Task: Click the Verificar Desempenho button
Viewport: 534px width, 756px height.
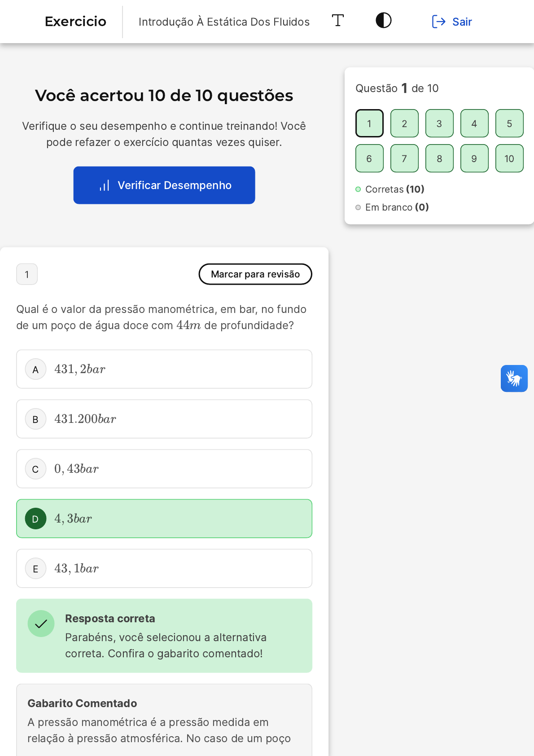Action: (164, 185)
